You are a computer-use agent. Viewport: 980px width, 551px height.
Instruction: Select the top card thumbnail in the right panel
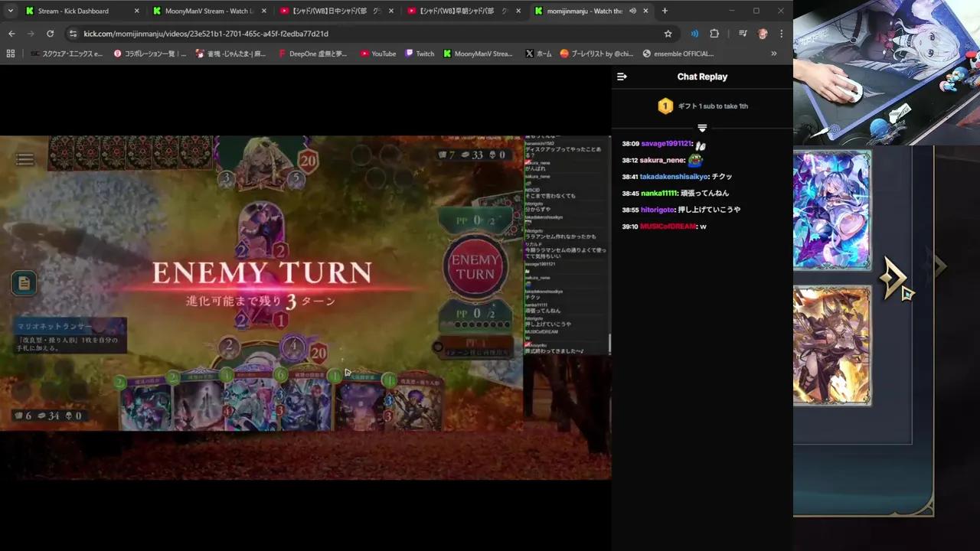832,210
